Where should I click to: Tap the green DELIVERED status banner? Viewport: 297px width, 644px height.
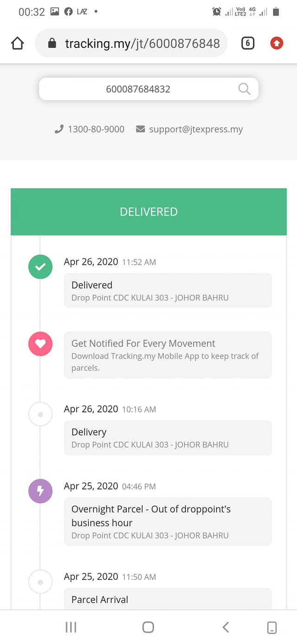(x=148, y=211)
